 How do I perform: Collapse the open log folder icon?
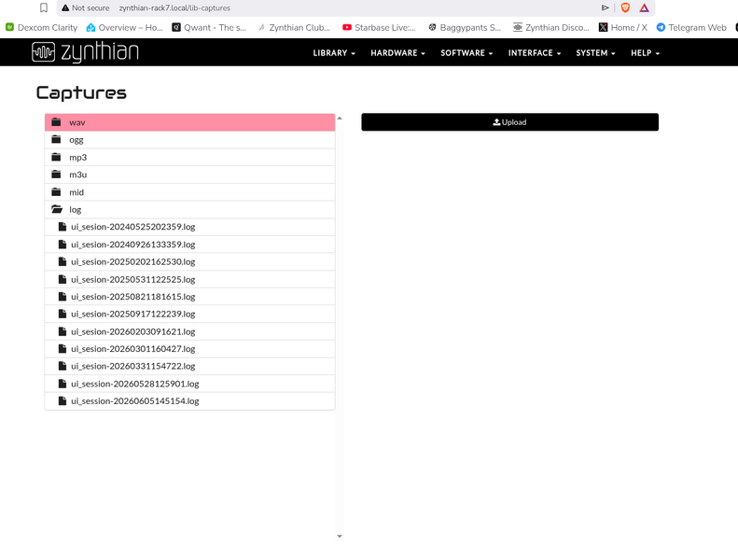click(57, 209)
